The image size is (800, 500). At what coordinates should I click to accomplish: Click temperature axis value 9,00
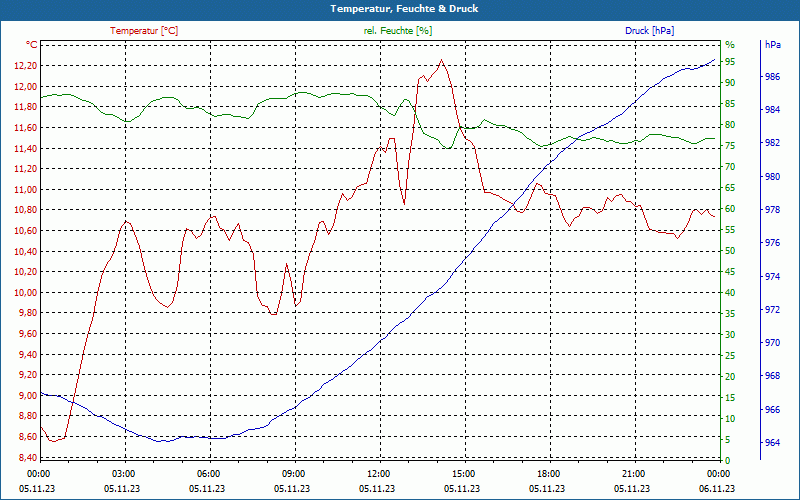(x=29, y=395)
